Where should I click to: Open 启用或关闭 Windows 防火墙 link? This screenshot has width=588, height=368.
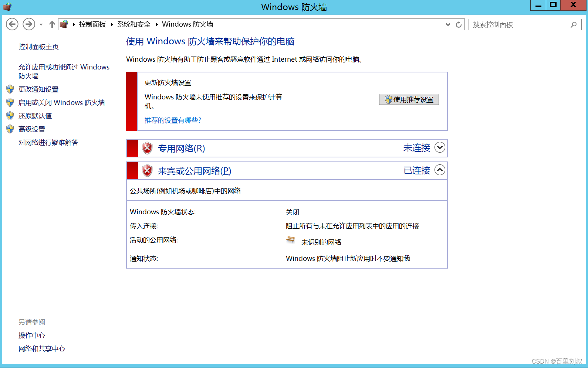[x=62, y=102]
